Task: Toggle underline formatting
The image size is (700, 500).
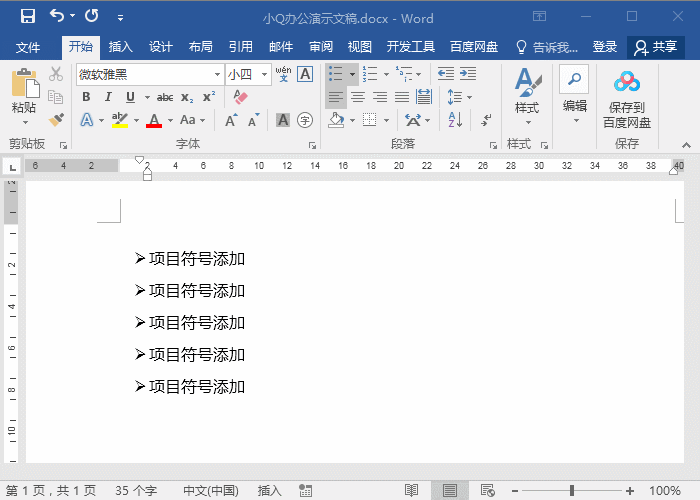Action: coord(130,97)
